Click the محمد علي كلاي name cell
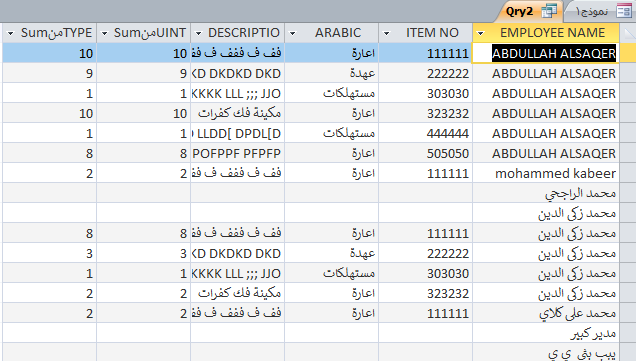 coord(546,313)
